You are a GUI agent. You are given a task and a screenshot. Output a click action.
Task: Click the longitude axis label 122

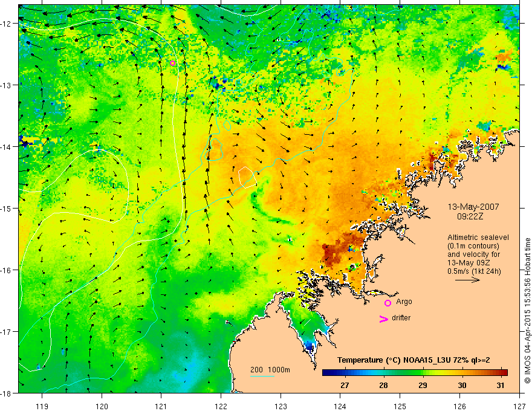221,406
